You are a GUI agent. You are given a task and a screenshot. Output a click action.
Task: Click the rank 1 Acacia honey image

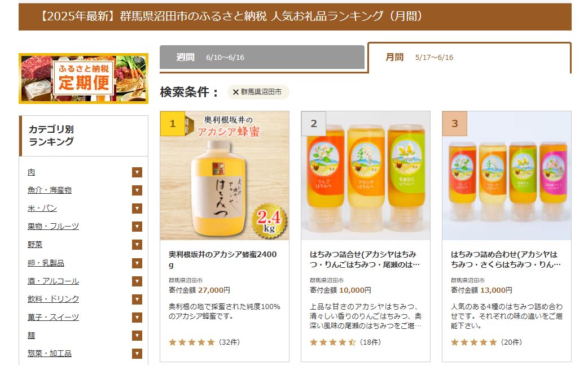[x=225, y=176]
